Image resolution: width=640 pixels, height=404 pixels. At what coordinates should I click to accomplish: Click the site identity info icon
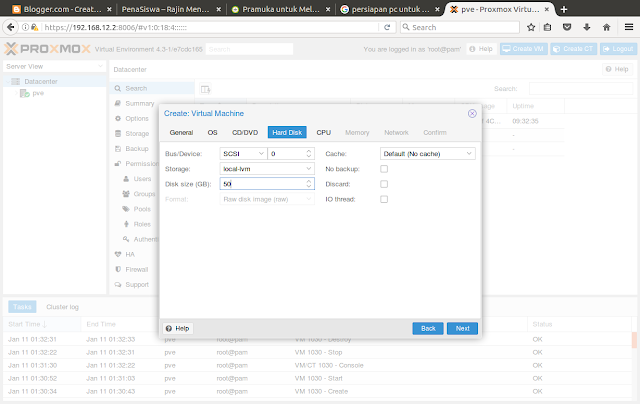pos(25,27)
